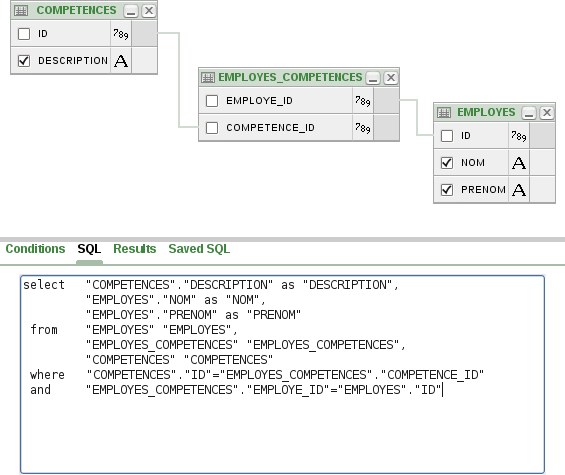
Task: Click the numeric type icon for COMPETENCE_ID
Action: click(x=362, y=128)
